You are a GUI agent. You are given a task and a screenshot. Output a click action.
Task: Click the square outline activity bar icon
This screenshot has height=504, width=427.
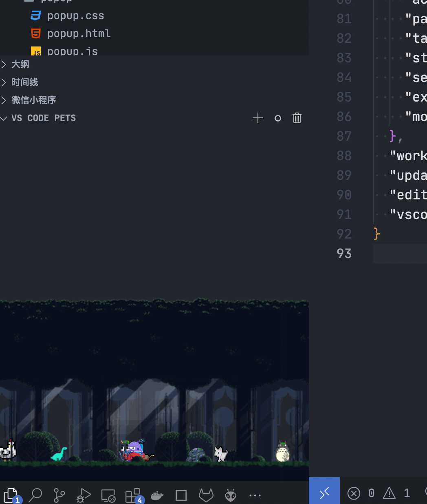click(181, 495)
